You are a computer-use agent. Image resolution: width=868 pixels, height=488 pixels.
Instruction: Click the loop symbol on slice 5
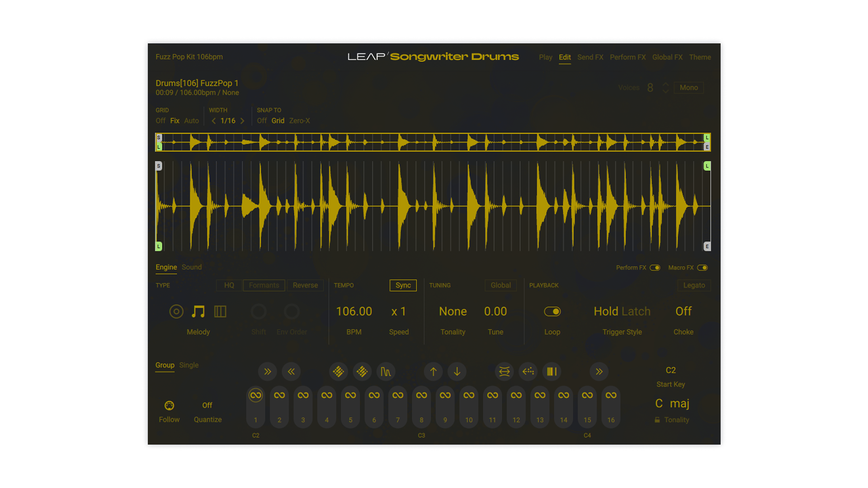tap(350, 394)
